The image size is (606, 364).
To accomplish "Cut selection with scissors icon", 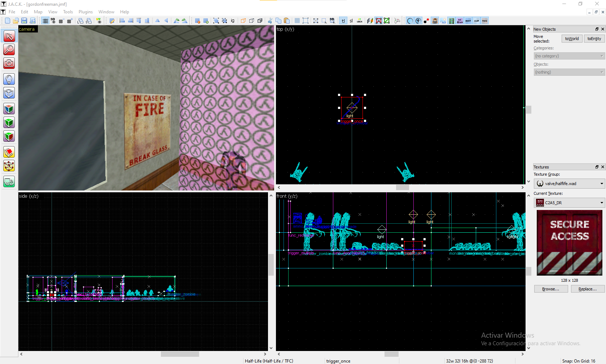I will click(270, 21).
